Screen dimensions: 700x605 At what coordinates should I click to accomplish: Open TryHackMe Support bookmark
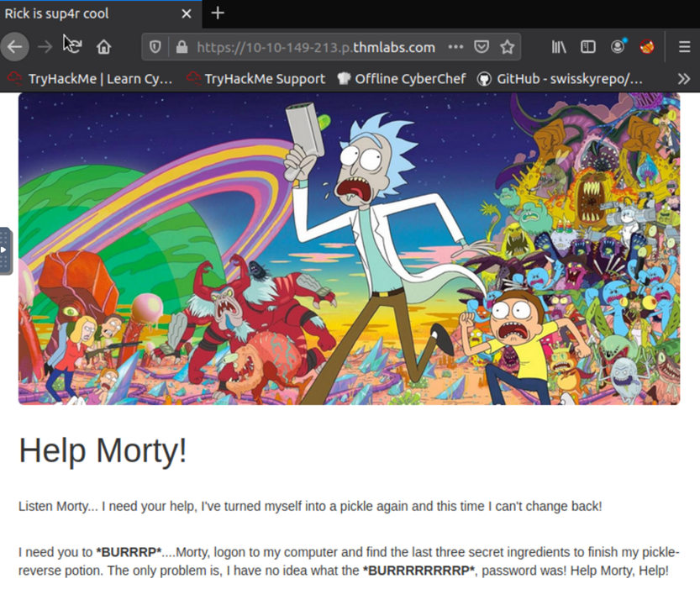(x=255, y=79)
